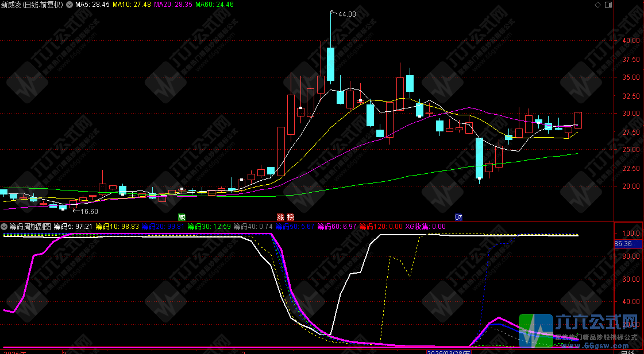Click the diamond icon at top right
The image size is (644, 354).
click(x=598, y=5)
